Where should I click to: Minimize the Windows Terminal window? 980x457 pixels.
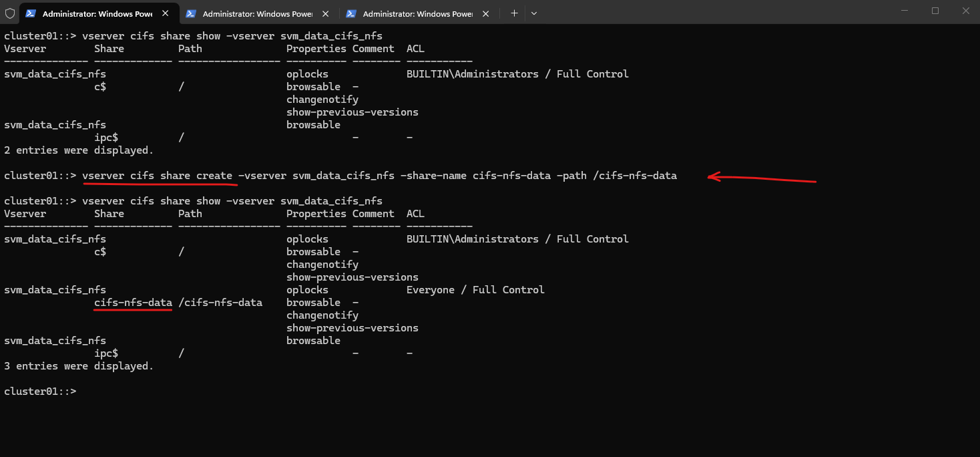pyautogui.click(x=905, y=11)
